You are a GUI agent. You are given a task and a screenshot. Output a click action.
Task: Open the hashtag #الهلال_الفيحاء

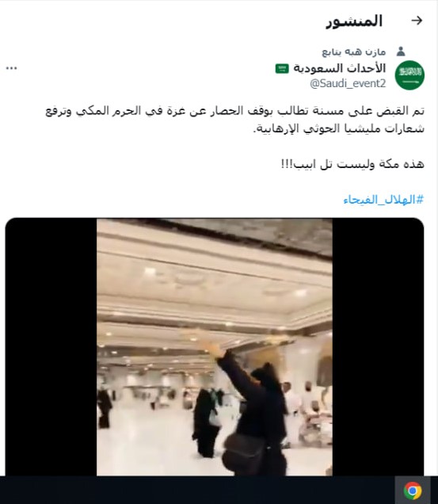pos(383,200)
